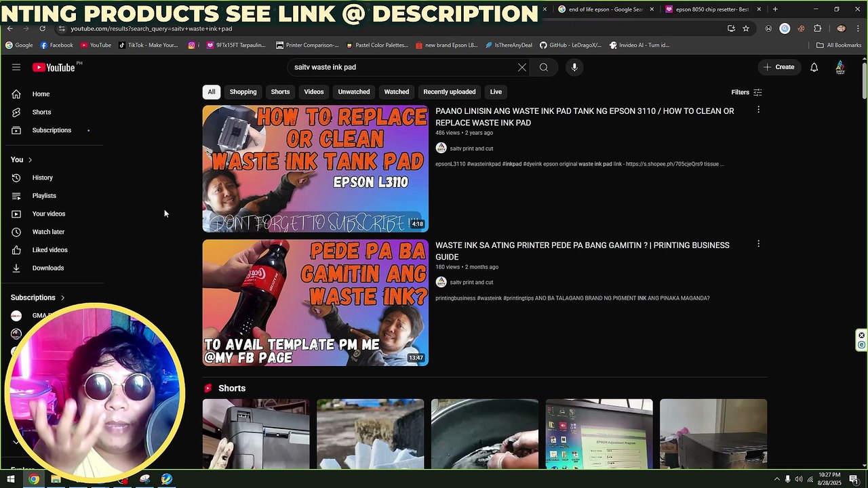Open more options for the Epson 3110 video
The width and height of the screenshot is (868, 488).
click(x=758, y=110)
